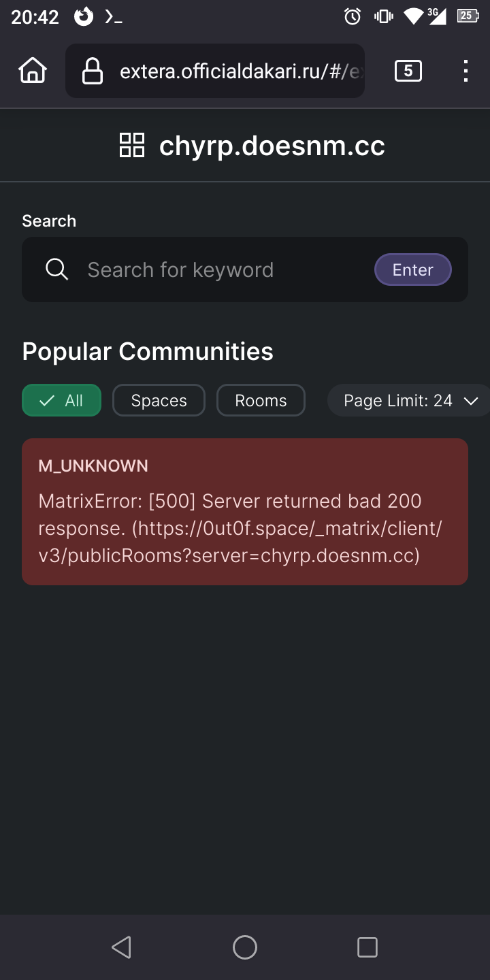Toggle the Spaces filter chip
Screen dimensions: 490x980
159,400
